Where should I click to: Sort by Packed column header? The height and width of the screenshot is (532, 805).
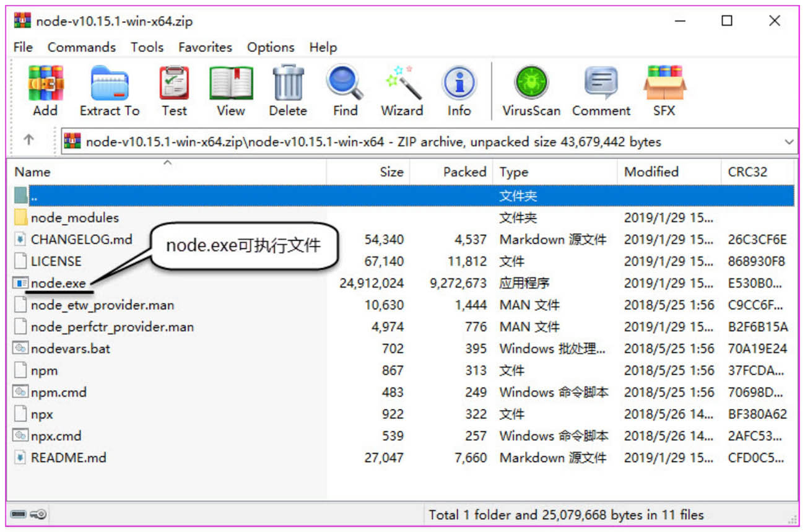coord(451,172)
